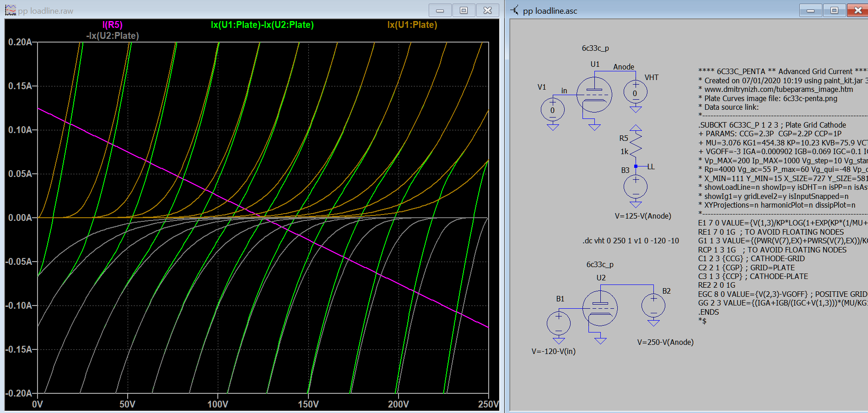
Task: Click the .SUBCKT 6C33C_P definition line
Action: pyautogui.click(x=772, y=125)
